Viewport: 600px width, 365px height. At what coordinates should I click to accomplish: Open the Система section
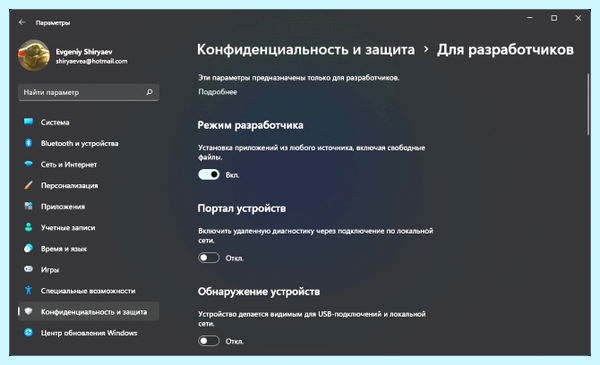55,122
